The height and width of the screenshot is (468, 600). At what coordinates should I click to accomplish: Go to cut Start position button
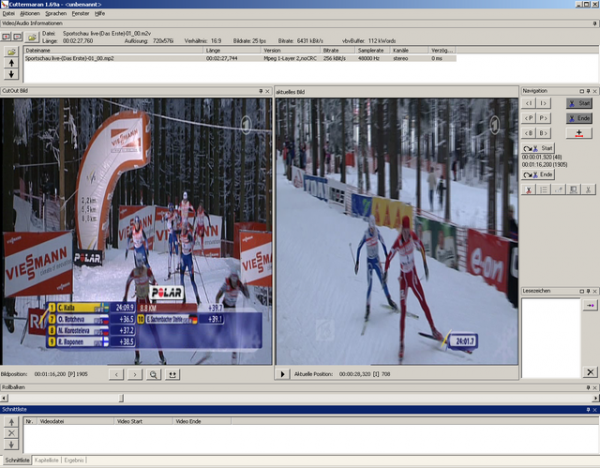click(x=540, y=149)
